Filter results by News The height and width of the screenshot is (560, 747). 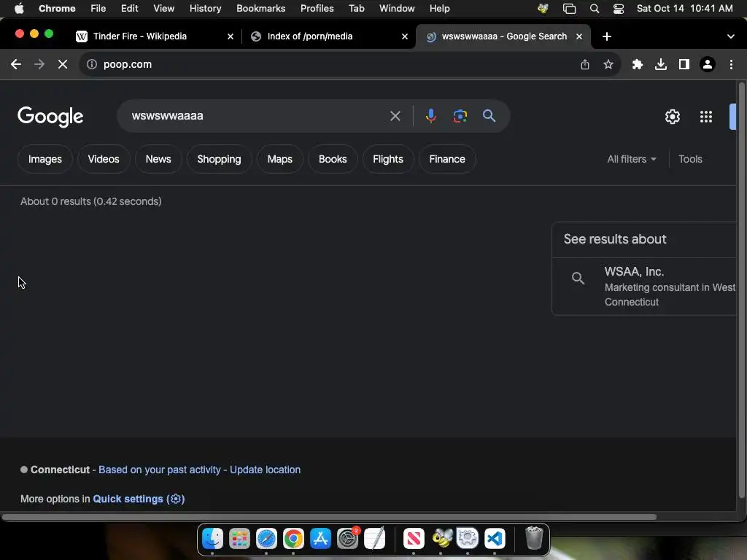[x=158, y=159]
